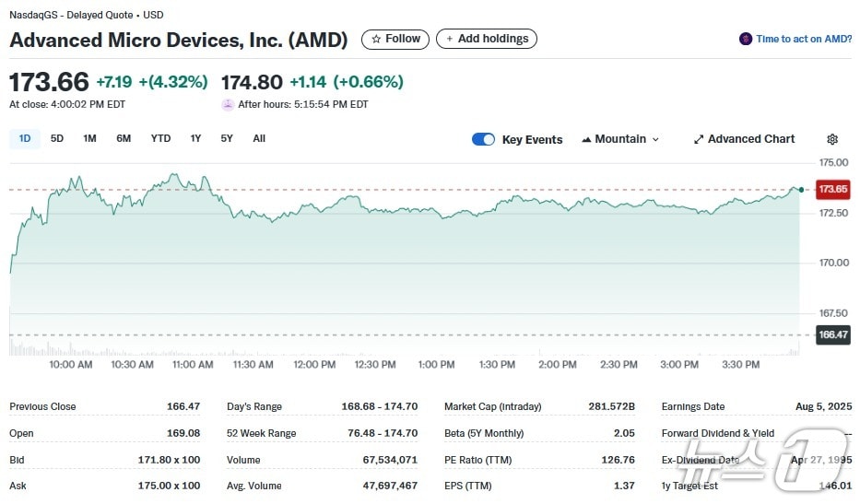Click the green endpoint dot on the chart
The height and width of the screenshot is (504, 860).
(801, 190)
